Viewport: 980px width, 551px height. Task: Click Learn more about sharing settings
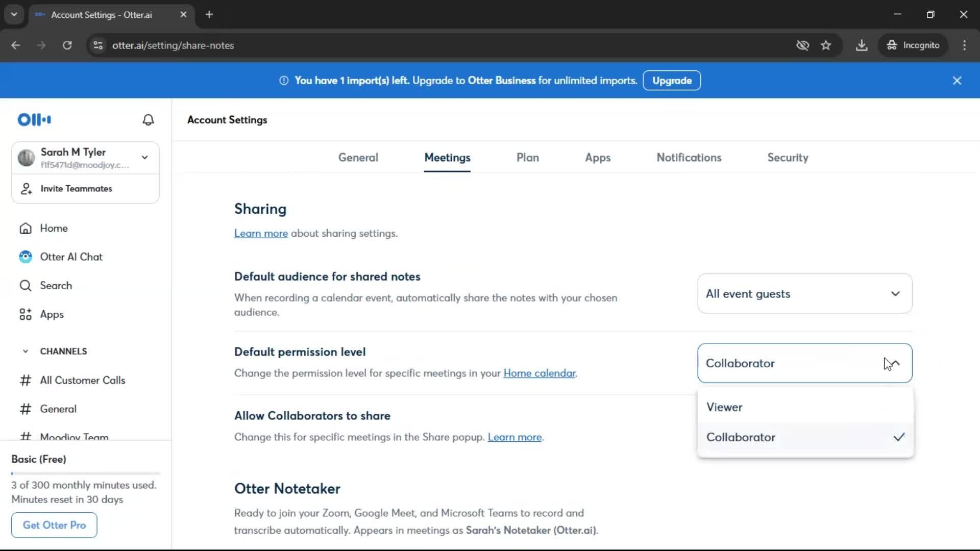(x=261, y=233)
